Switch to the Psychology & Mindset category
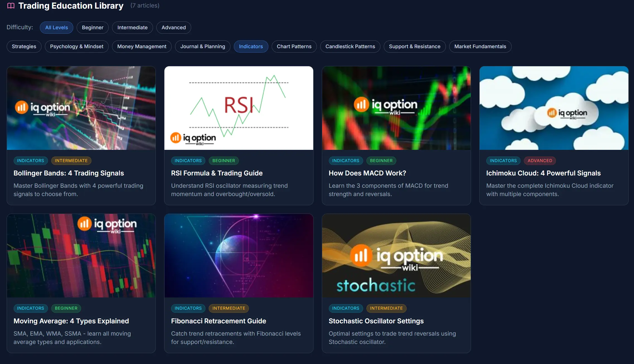Viewport: 634px width, 364px height. point(77,47)
